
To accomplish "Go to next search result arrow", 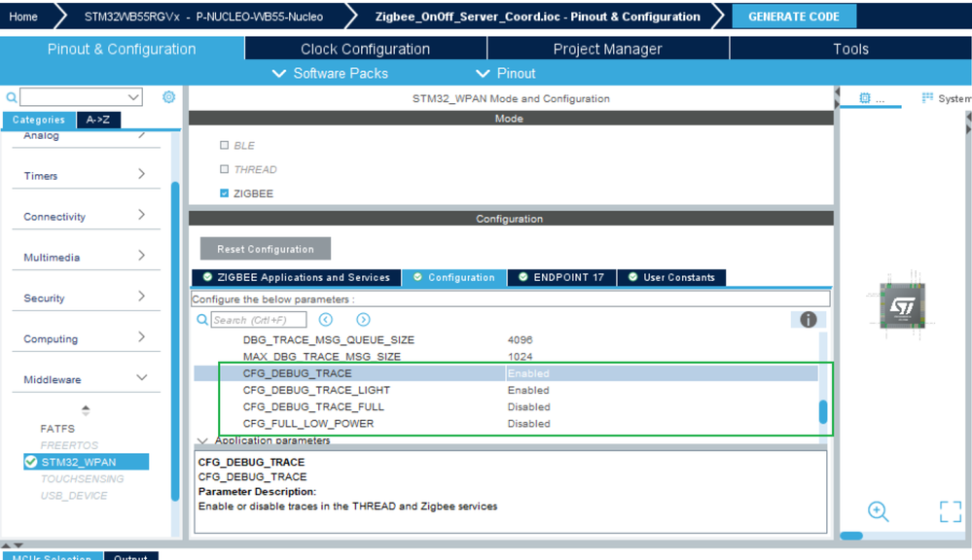I will [363, 320].
